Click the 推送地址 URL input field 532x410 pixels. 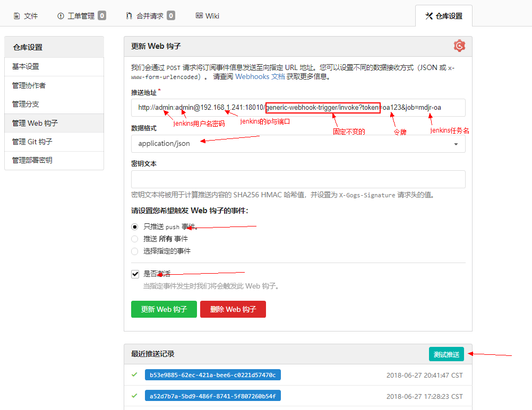[x=298, y=108]
